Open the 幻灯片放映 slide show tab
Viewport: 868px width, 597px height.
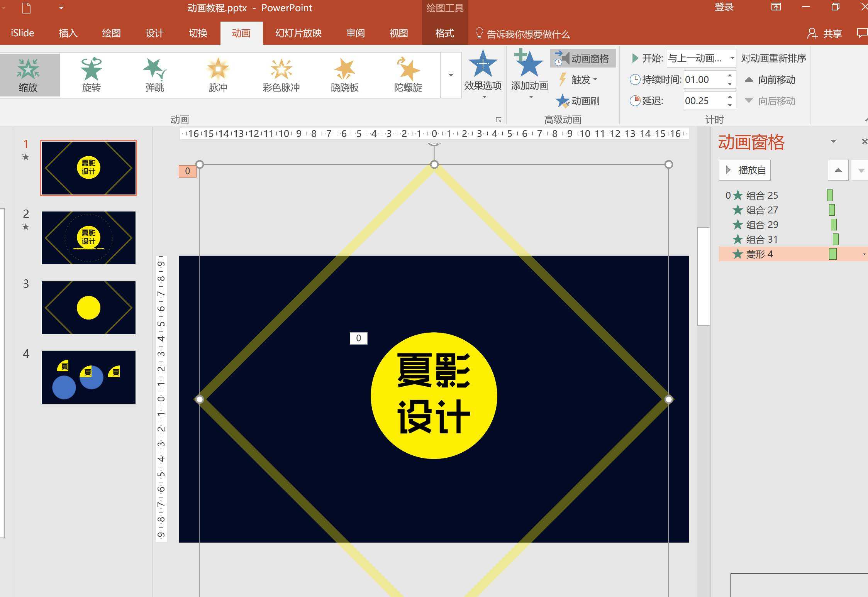(298, 33)
